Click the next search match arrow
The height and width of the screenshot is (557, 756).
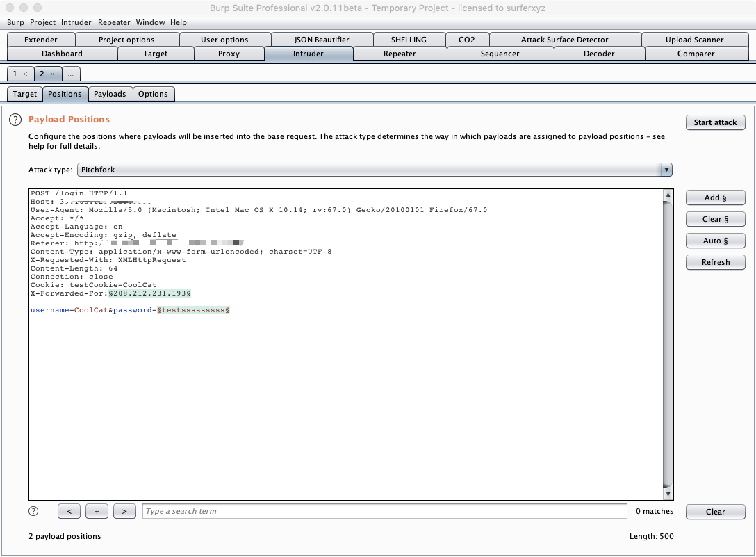(124, 511)
